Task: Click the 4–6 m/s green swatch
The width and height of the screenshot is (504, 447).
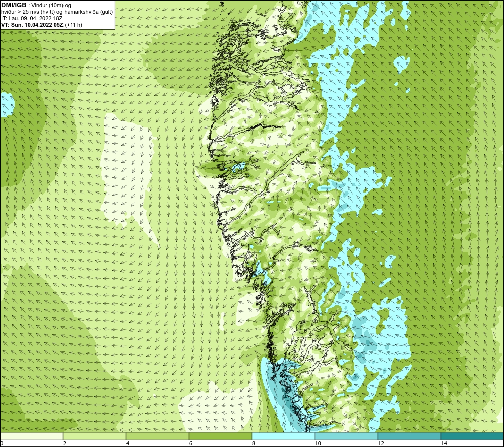Action: (x=157, y=436)
